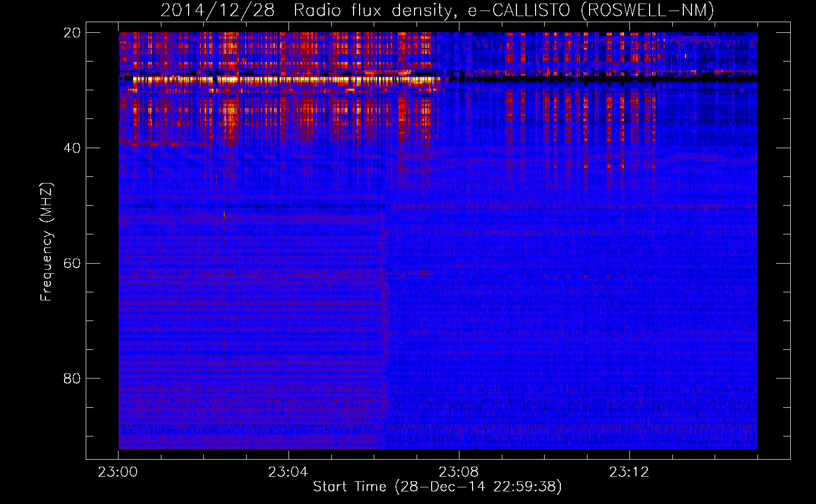The height and width of the screenshot is (504, 816).
Task: Click the 80 MHz frequency tick label
Action: pyautogui.click(x=72, y=379)
